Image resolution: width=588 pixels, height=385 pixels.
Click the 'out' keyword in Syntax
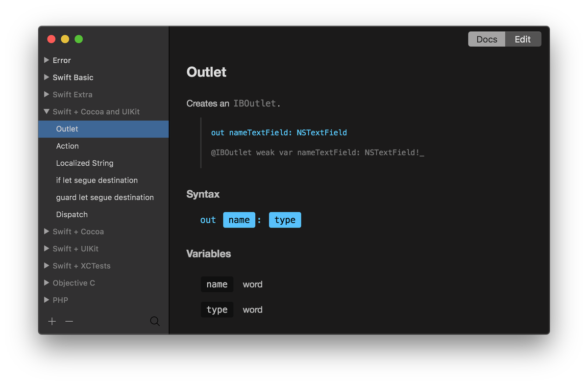(208, 220)
